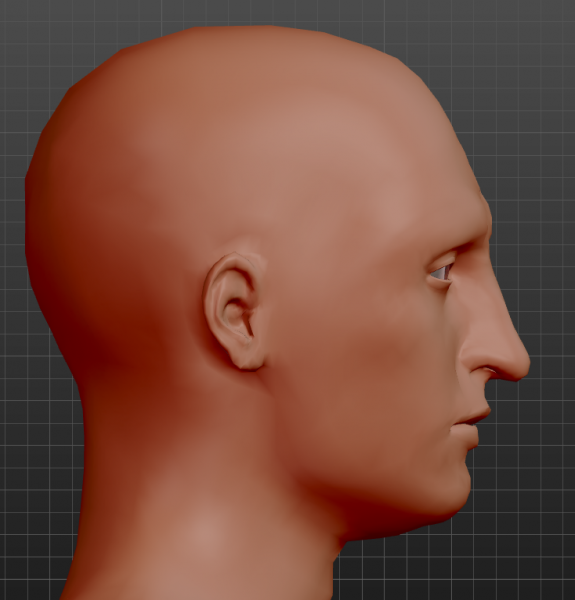The image size is (575, 600).
Task: Click the ear on the head model
Action: [x=233, y=311]
